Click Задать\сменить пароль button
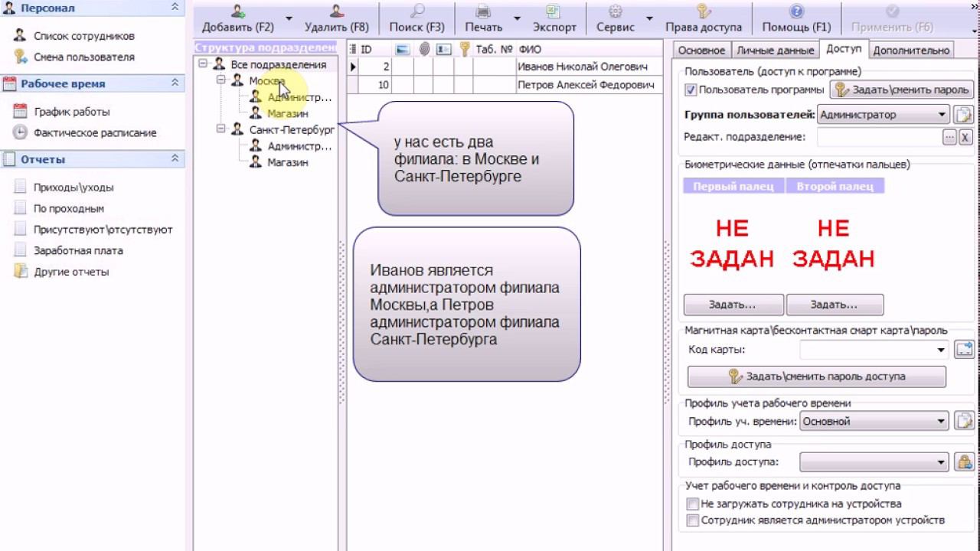The width and height of the screenshot is (980, 551). (902, 90)
